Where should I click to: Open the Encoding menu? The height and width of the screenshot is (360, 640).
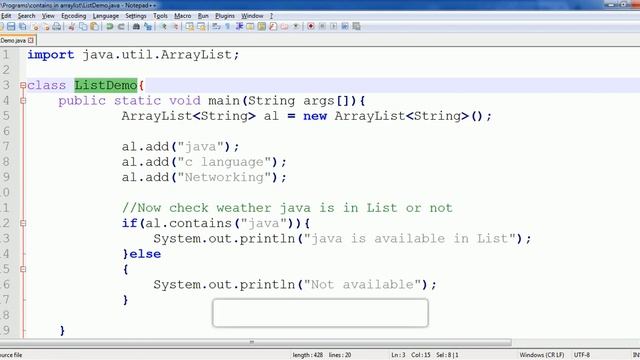74,16
